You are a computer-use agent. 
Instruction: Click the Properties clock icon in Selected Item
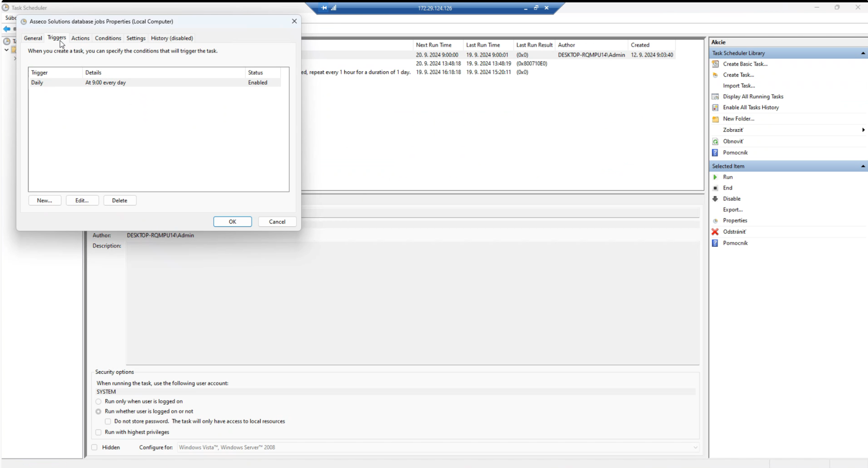pos(715,220)
